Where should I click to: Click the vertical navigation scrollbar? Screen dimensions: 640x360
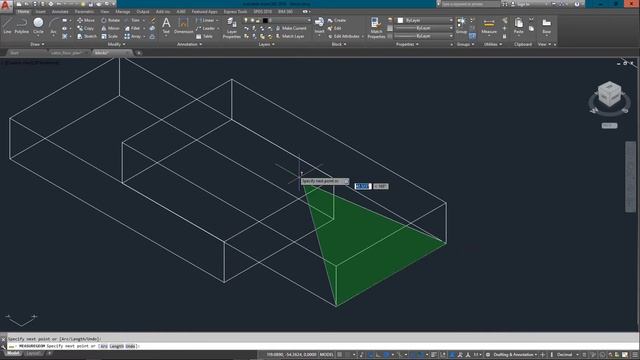pos(631,177)
